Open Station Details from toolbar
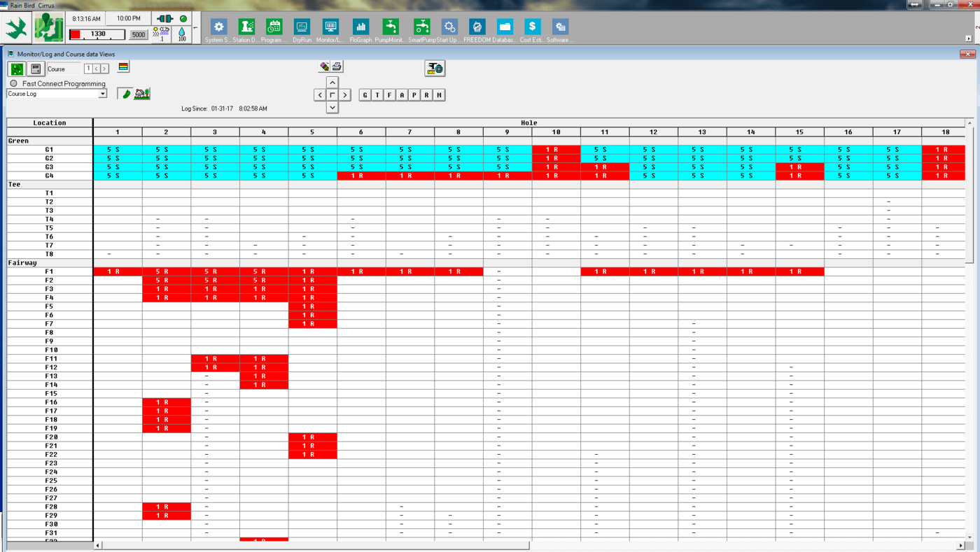980x552 pixels. pos(246,28)
